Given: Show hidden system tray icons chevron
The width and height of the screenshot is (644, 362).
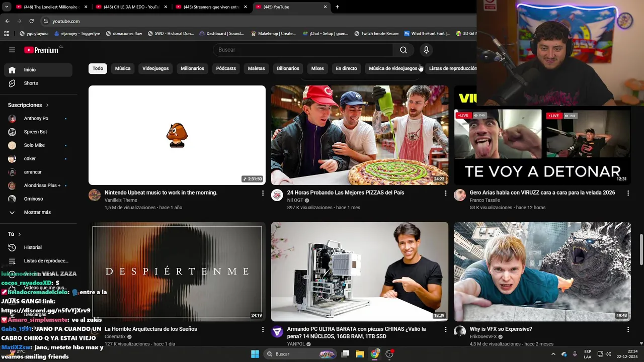Looking at the screenshot, I should coord(553,354).
